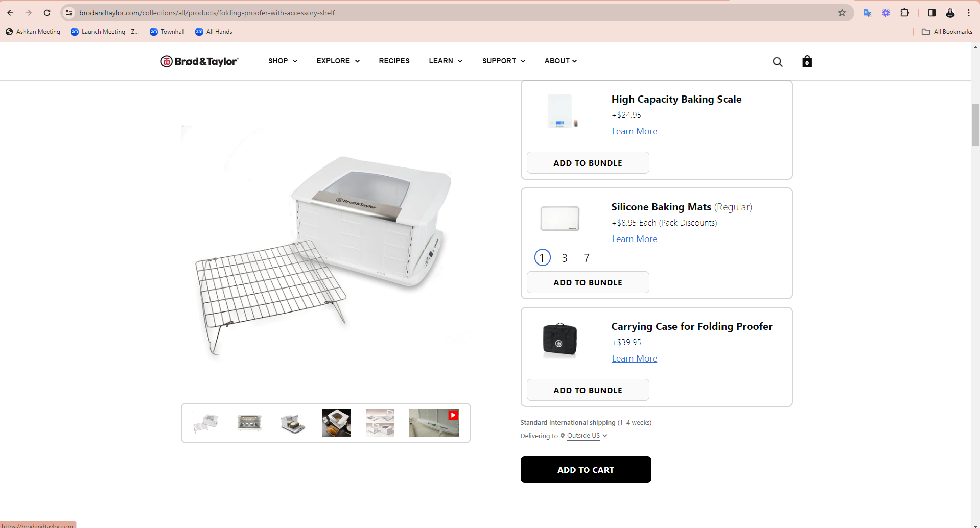Open the site search magnifier icon
This screenshot has width=980, height=528.
(x=778, y=62)
